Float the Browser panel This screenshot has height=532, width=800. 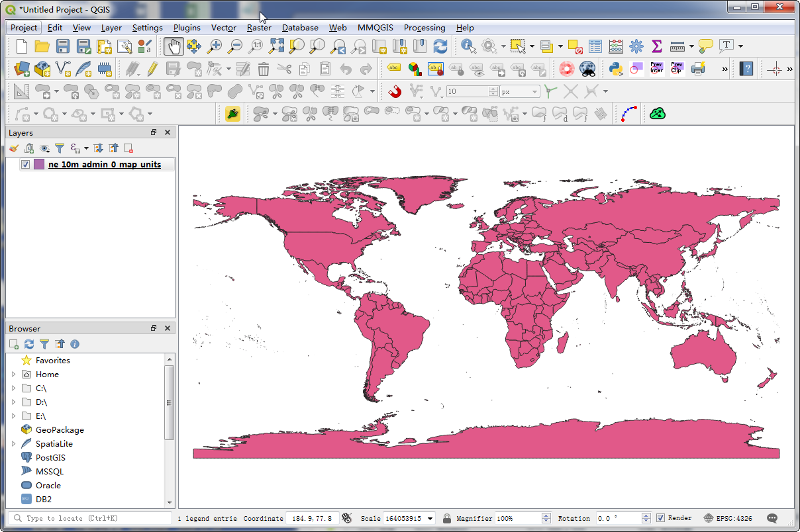(x=154, y=328)
